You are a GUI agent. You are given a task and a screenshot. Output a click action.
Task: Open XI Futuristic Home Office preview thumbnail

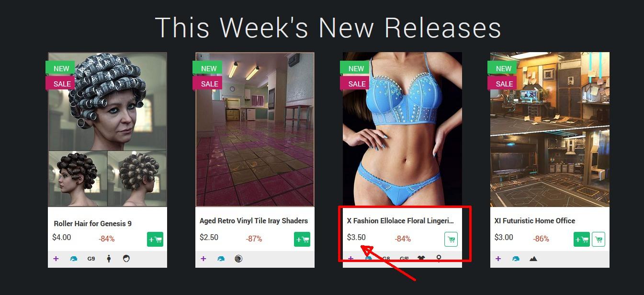coord(550,130)
